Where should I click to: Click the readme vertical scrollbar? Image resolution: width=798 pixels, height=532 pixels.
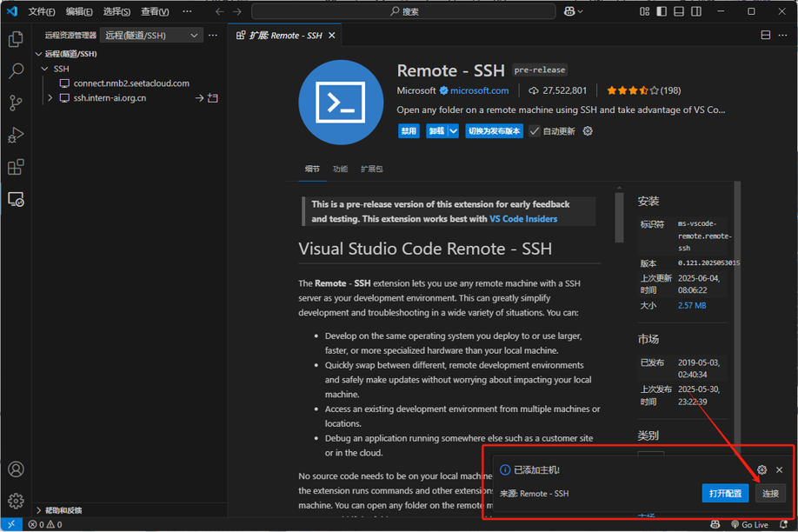tap(620, 217)
